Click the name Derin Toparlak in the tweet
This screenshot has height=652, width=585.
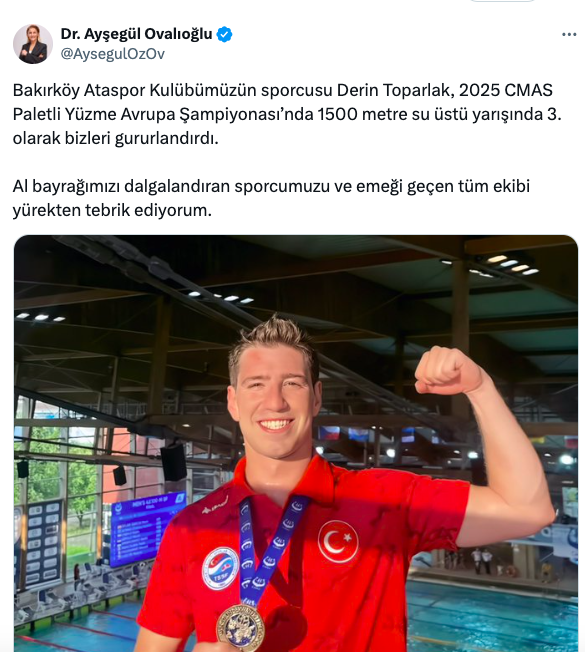[395, 90]
